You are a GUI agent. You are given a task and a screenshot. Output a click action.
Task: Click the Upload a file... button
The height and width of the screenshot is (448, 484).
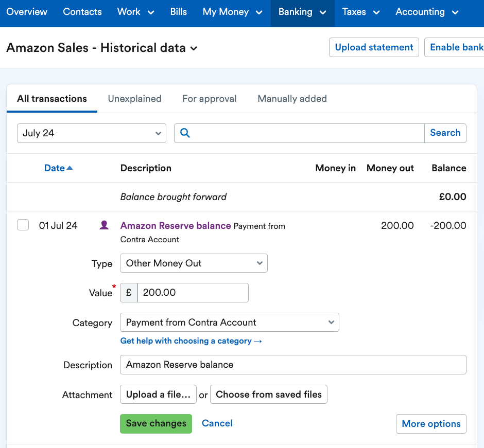(158, 394)
